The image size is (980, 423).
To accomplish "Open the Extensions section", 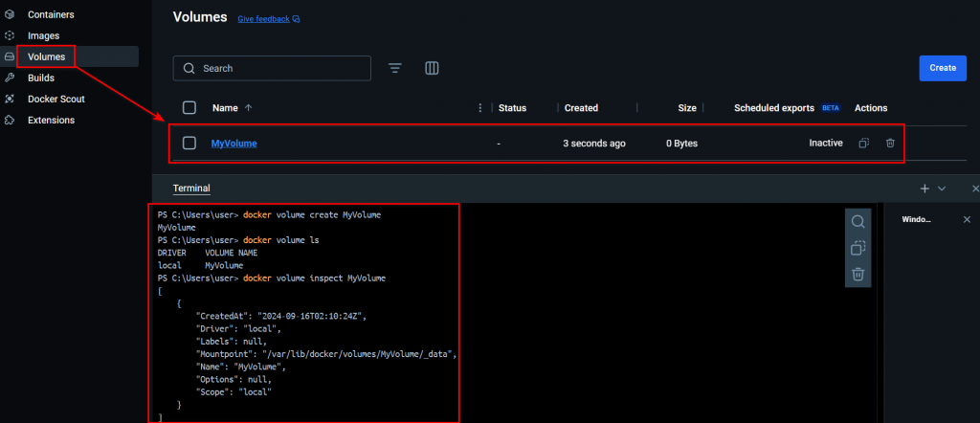I will [x=52, y=120].
